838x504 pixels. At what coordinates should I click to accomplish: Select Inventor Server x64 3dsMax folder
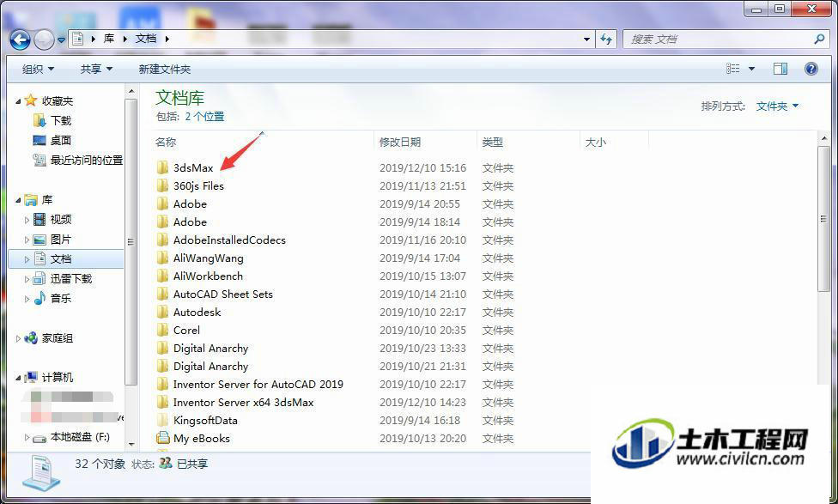(x=243, y=403)
